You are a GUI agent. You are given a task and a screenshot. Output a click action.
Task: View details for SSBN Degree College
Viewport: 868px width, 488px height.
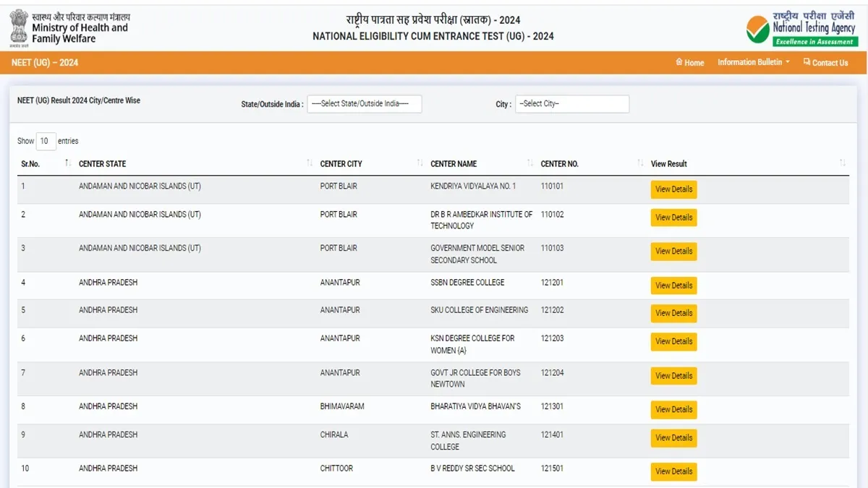coord(673,286)
